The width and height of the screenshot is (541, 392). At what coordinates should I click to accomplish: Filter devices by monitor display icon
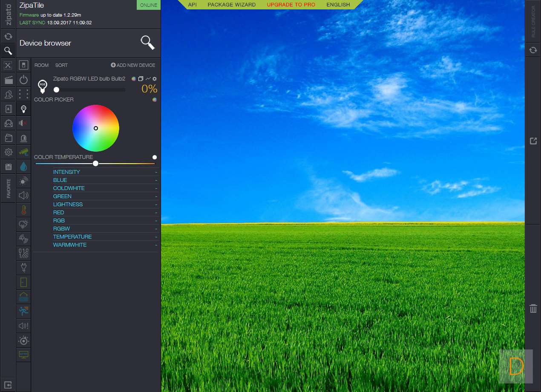tap(23, 355)
